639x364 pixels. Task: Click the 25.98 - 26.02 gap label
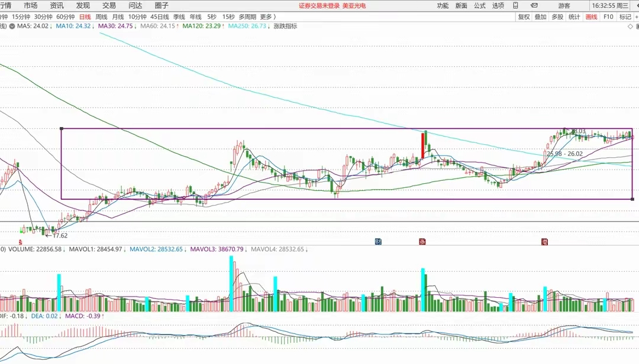tap(564, 154)
